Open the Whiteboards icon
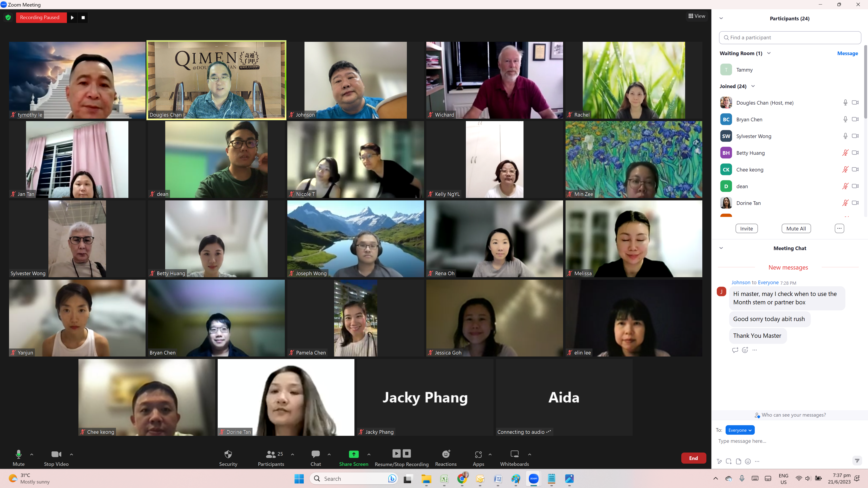Viewport: 868px width, 488px height. pos(514,454)
